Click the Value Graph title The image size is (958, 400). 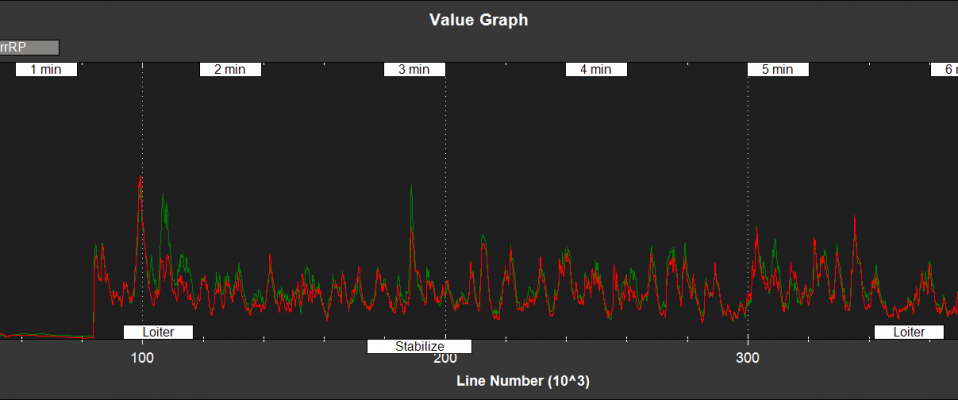coord(478,19)
